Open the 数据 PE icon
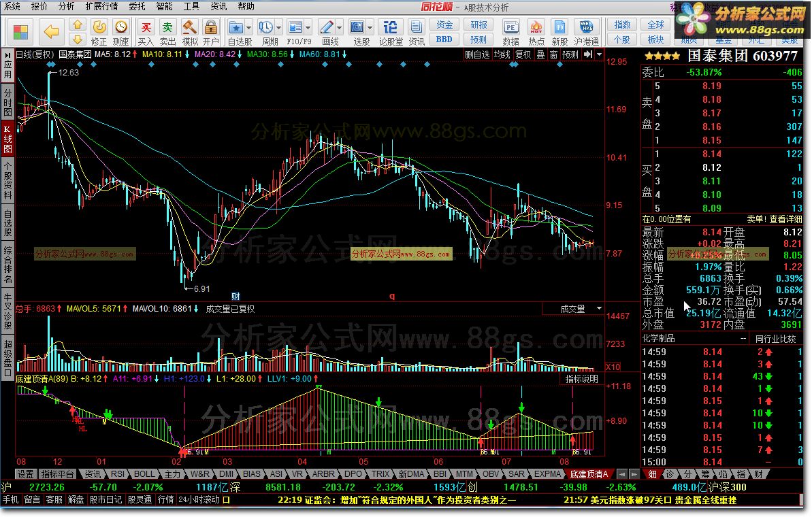812x517 pixels. (510, 27)
